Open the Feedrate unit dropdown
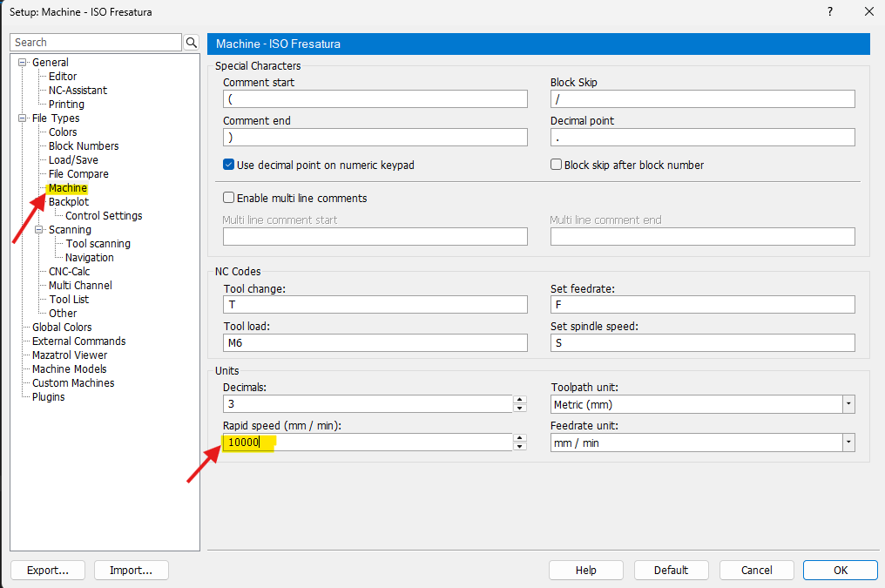885x588 pixels. pos(848,443)
